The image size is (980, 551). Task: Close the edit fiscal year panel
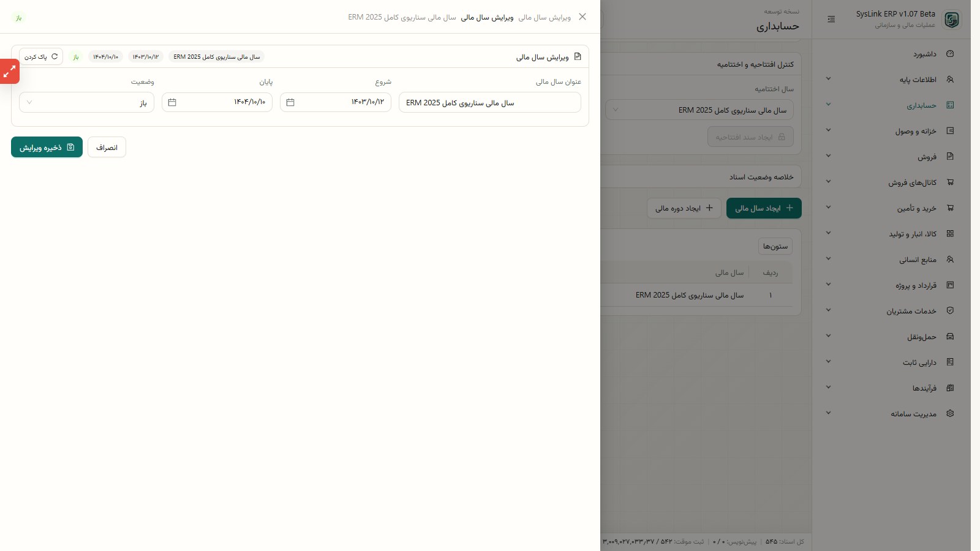point(582,17)
